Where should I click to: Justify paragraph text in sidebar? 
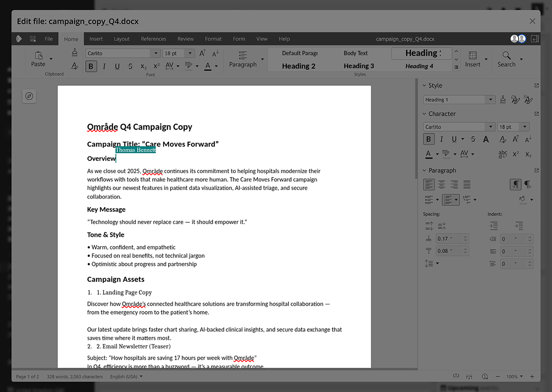(467, 184)
